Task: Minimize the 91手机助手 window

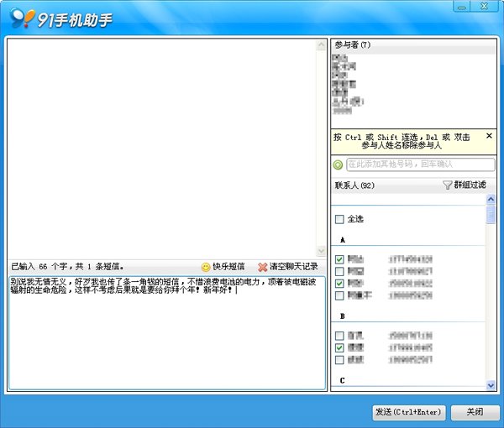Action: (461, 7)
